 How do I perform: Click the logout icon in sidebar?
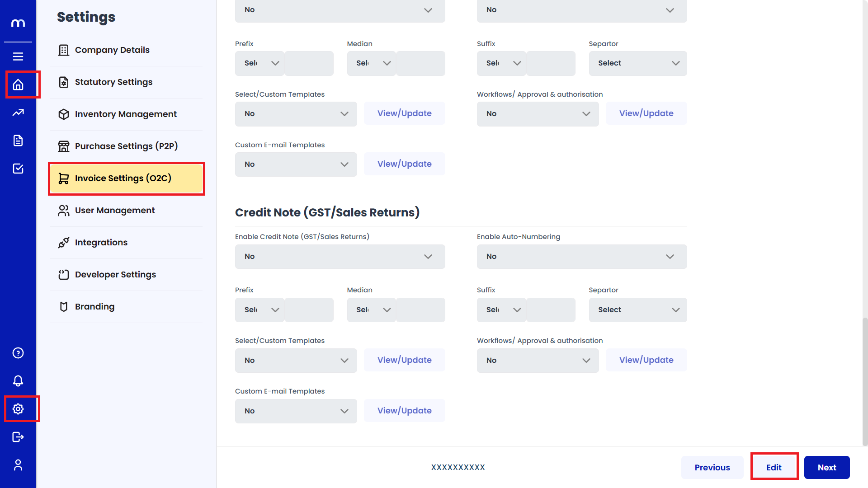(x=18, y=437)
